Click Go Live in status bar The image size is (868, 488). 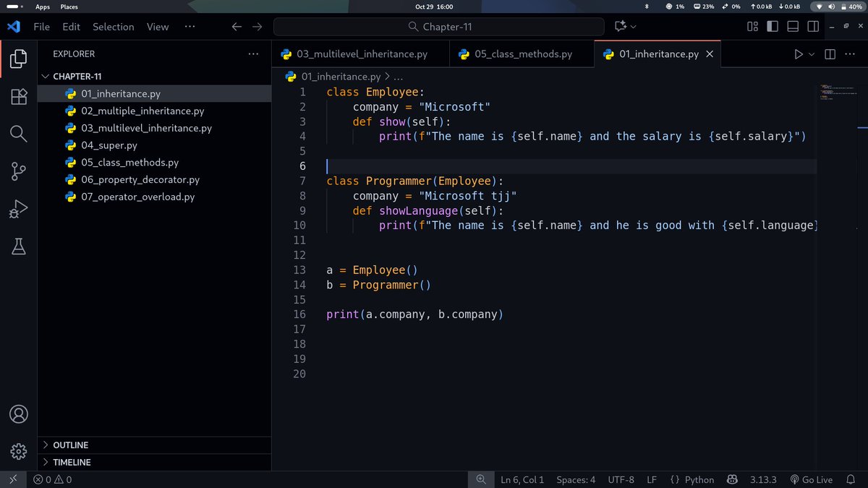[811, 479]
